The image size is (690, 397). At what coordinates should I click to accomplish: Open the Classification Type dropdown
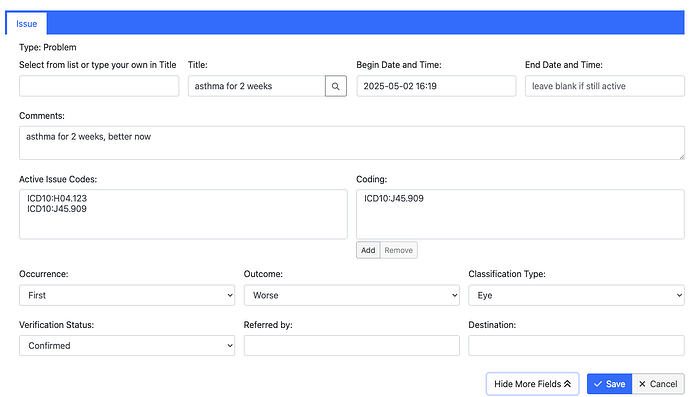[576, 295]
